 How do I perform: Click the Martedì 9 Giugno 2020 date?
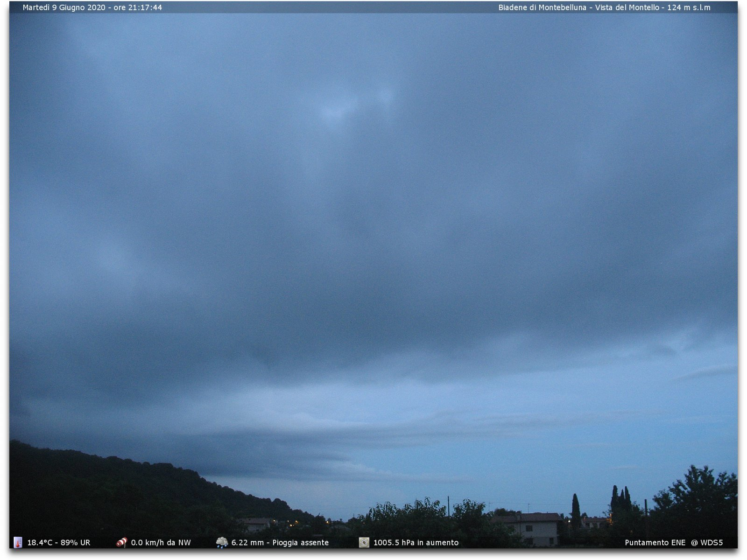click(x=64, y=7)
